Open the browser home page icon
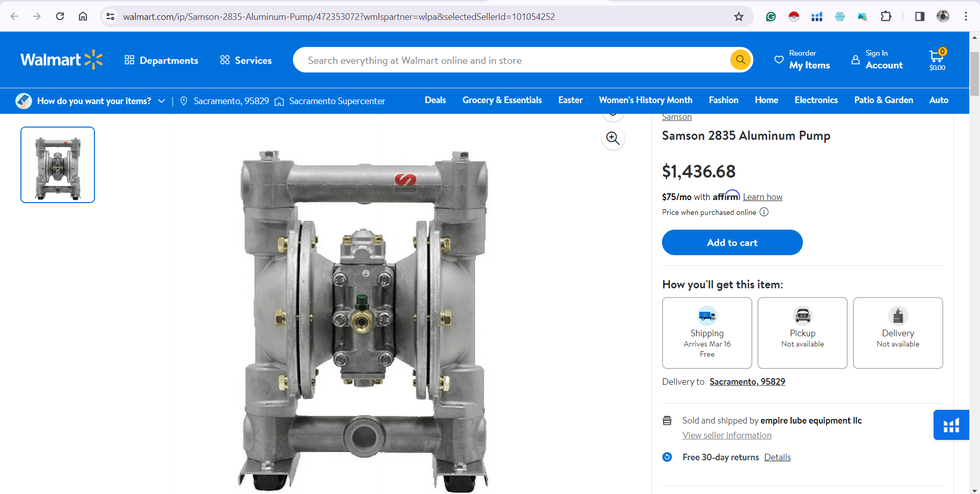 tap(83, 16)
